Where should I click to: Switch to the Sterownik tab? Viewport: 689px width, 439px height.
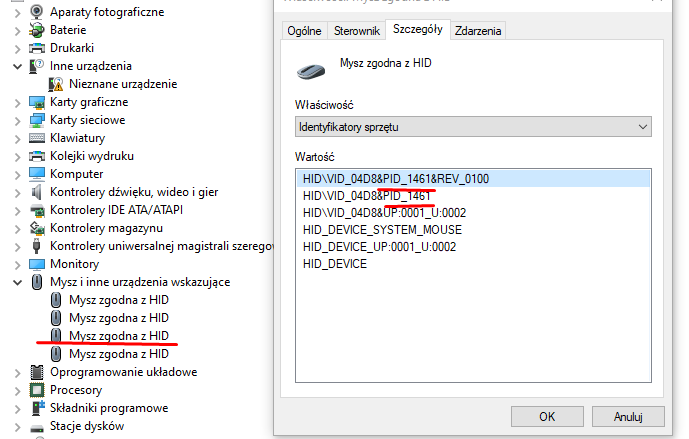point(357,31)
